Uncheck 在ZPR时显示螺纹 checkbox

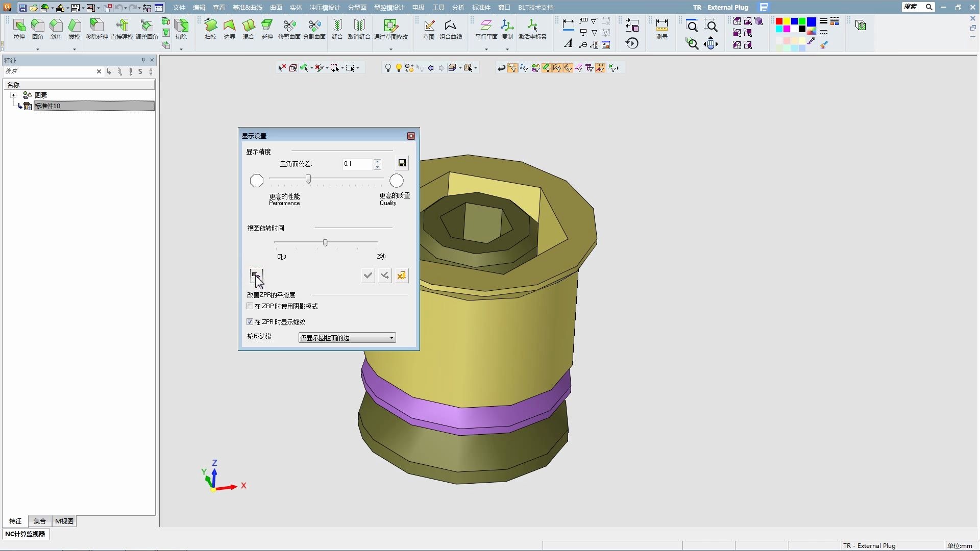click(250, 322)
